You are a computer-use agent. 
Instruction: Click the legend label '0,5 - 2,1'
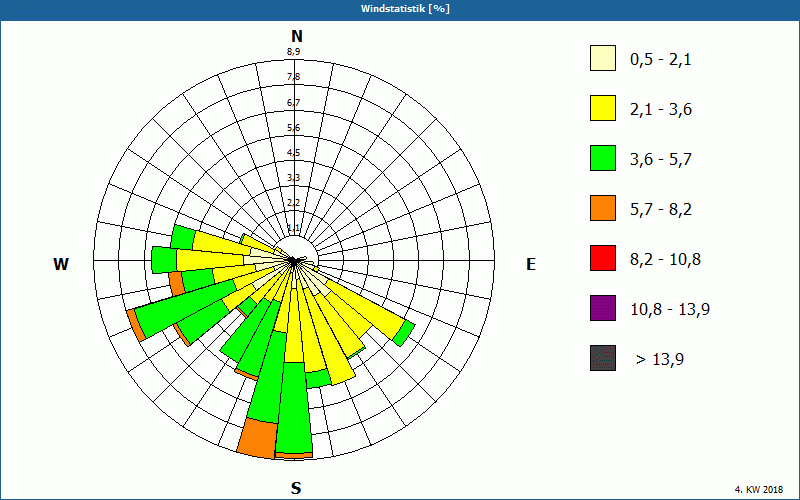pos(661,60)
